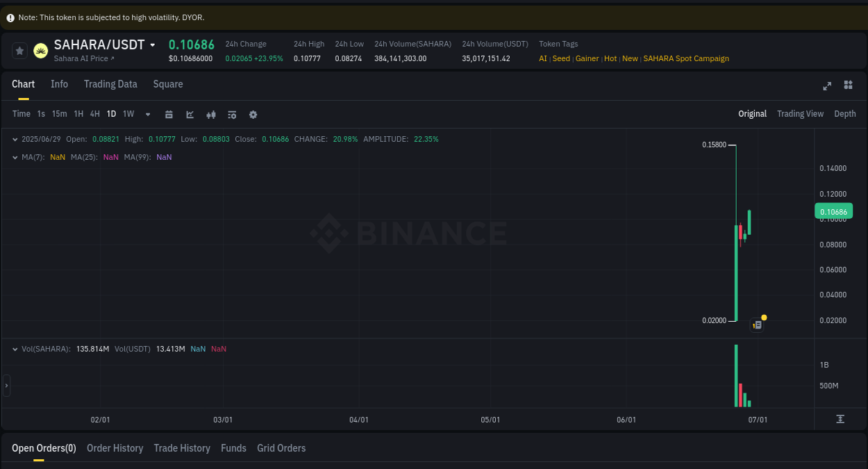Expand the chart to fullscreen view
The height and width of the screenshot is (469, 868).
pos(826,85)
